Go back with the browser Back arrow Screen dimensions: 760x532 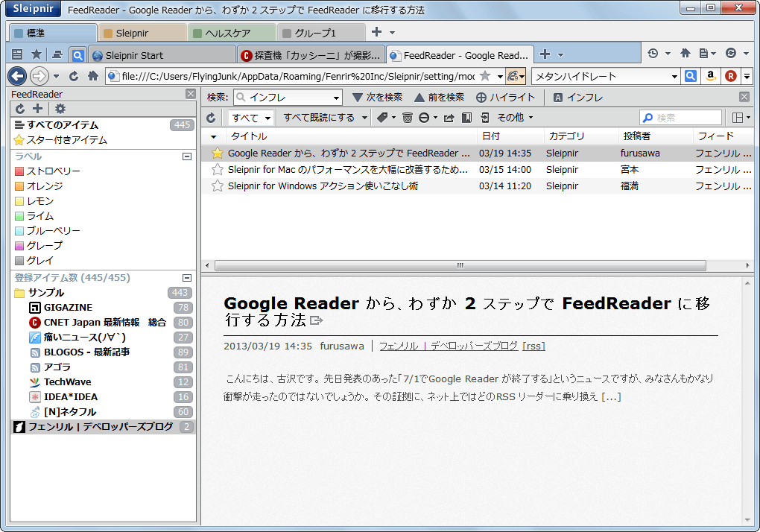pyautogui.click(x=17, y=76)
